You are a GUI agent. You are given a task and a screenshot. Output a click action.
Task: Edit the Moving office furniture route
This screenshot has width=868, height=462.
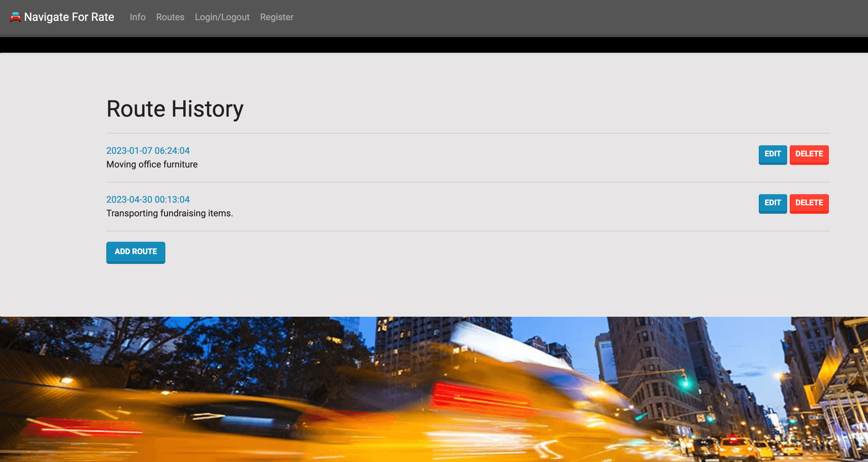point(772,154)
